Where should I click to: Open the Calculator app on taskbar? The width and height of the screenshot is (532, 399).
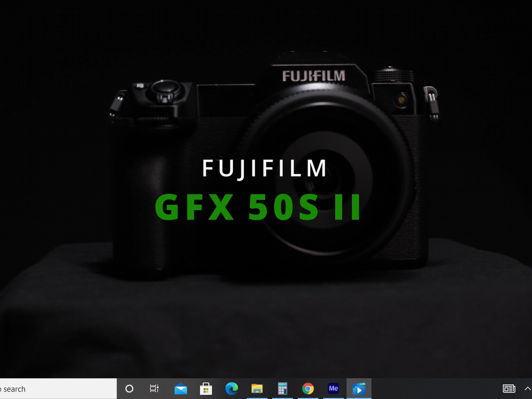pos(282,389)
